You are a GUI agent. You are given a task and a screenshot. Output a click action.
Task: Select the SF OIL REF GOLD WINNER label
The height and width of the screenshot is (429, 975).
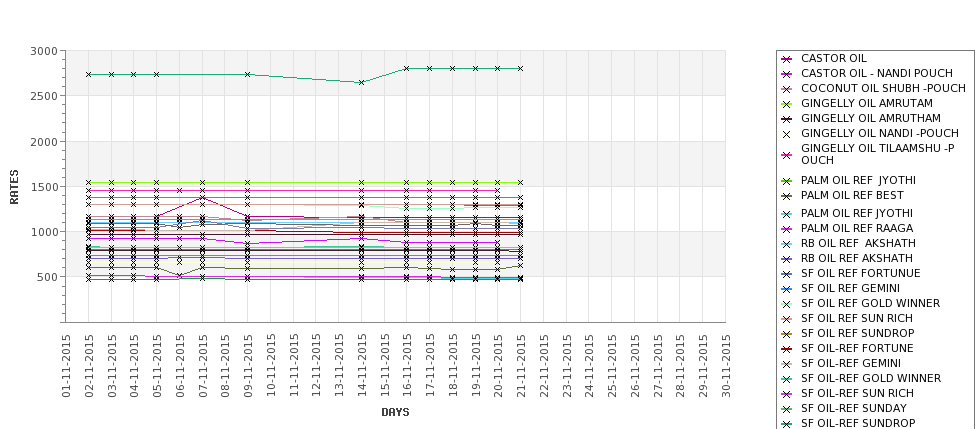[x=871, y=303]
